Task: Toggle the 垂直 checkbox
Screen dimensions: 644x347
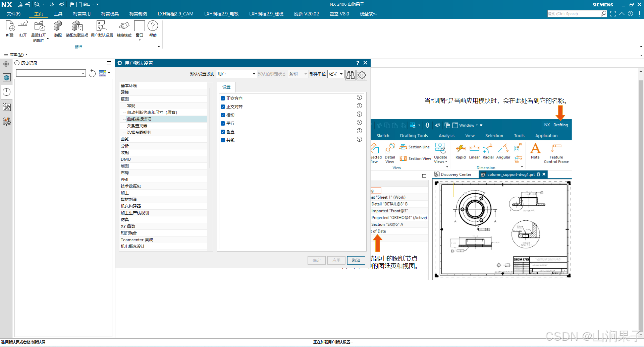Action: pyautogui.click(x=223, y=132)
